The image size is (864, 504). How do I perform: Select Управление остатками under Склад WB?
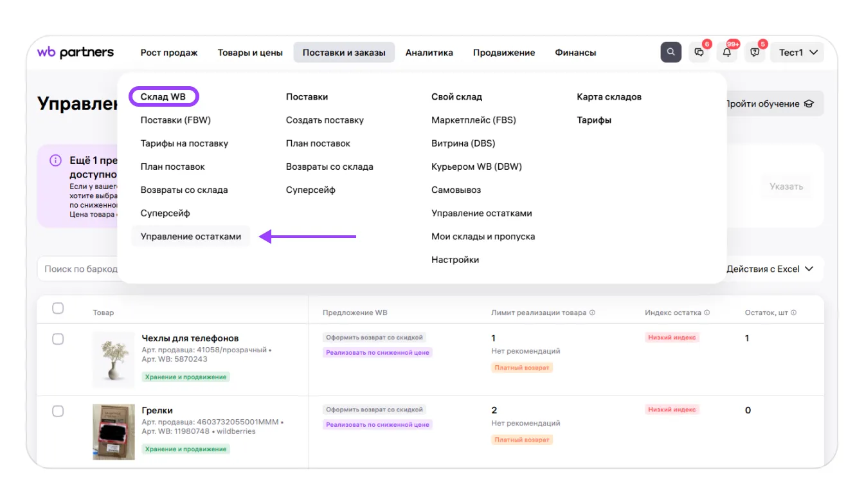[x=191, y=237]
